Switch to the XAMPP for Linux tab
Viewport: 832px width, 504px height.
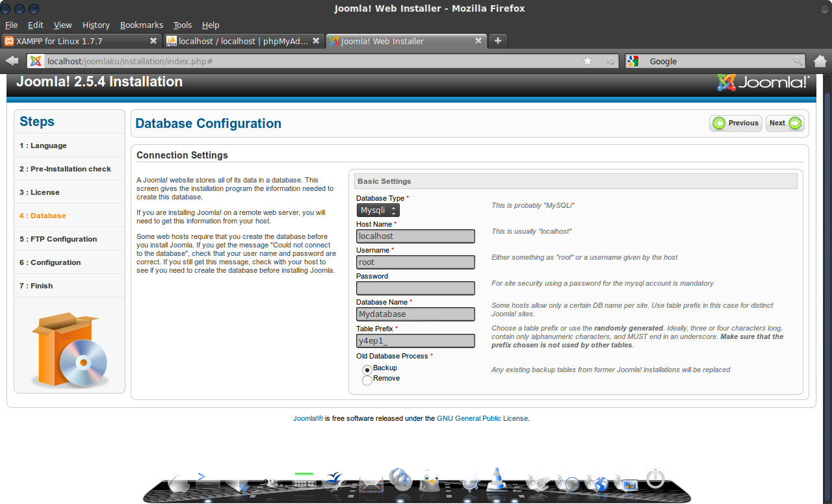click(81, 41)
